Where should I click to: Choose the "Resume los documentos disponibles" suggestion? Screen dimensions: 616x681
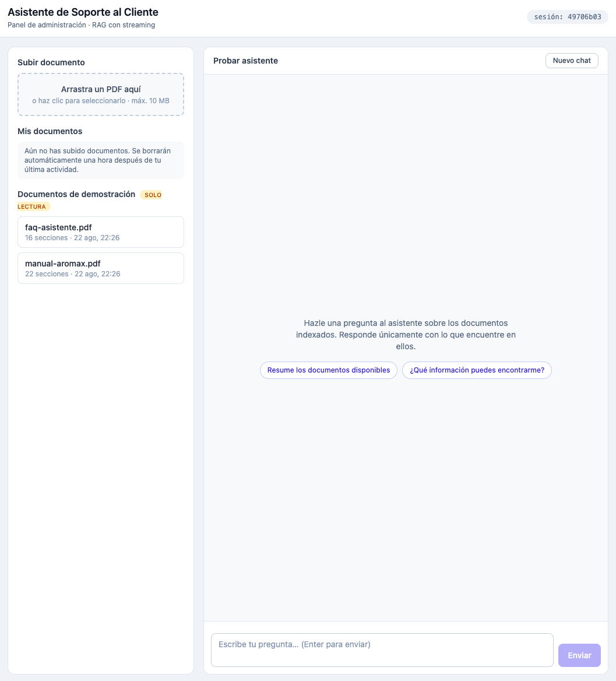[329, 370]
